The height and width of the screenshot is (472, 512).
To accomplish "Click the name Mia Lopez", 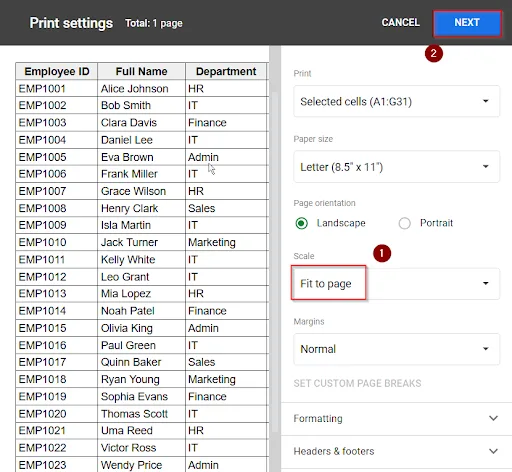I will point(126,294).
